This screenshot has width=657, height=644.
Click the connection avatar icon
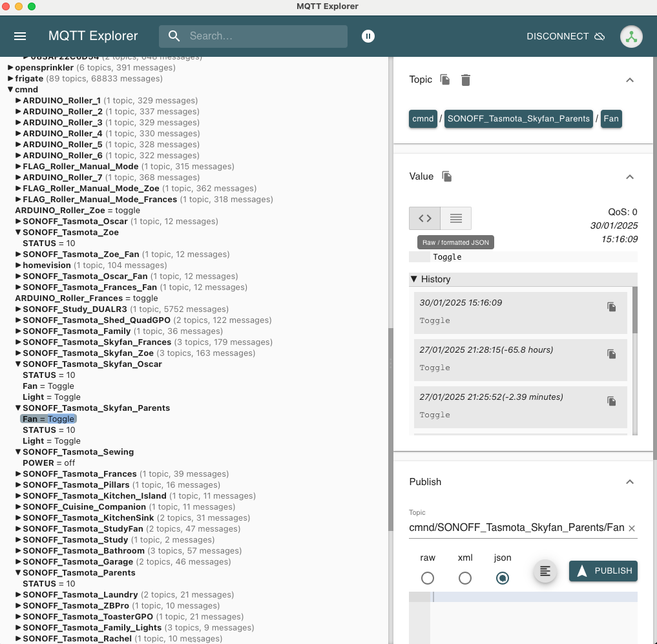(631, 36)
